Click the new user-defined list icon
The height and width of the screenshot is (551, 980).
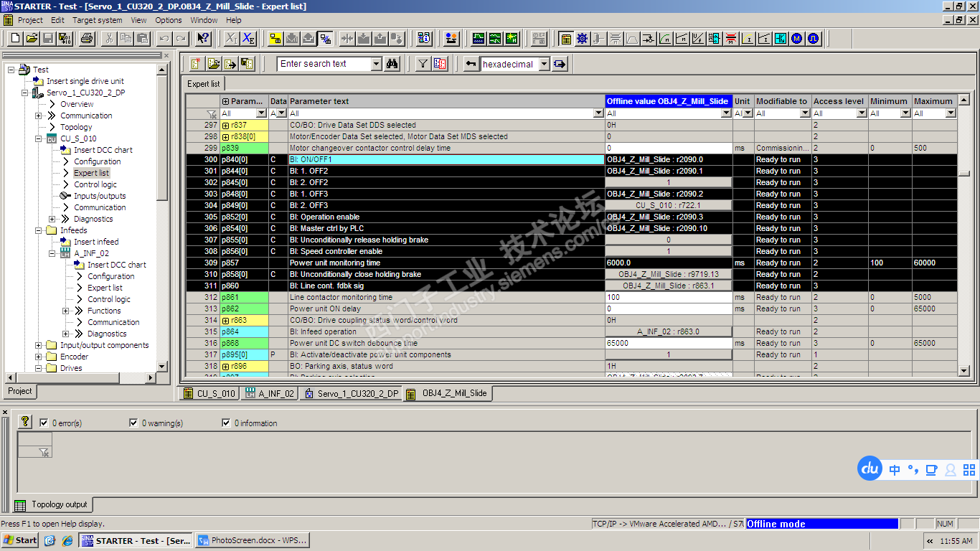[x=197, y=64]
